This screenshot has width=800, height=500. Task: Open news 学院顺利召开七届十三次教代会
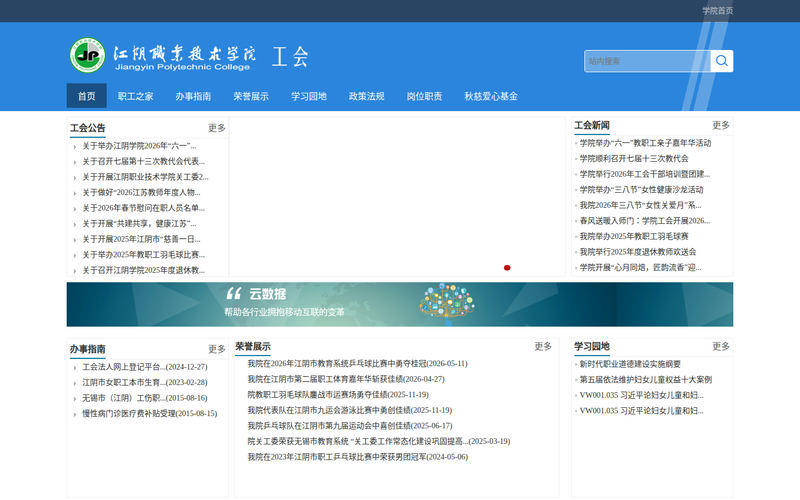[634, 159]
